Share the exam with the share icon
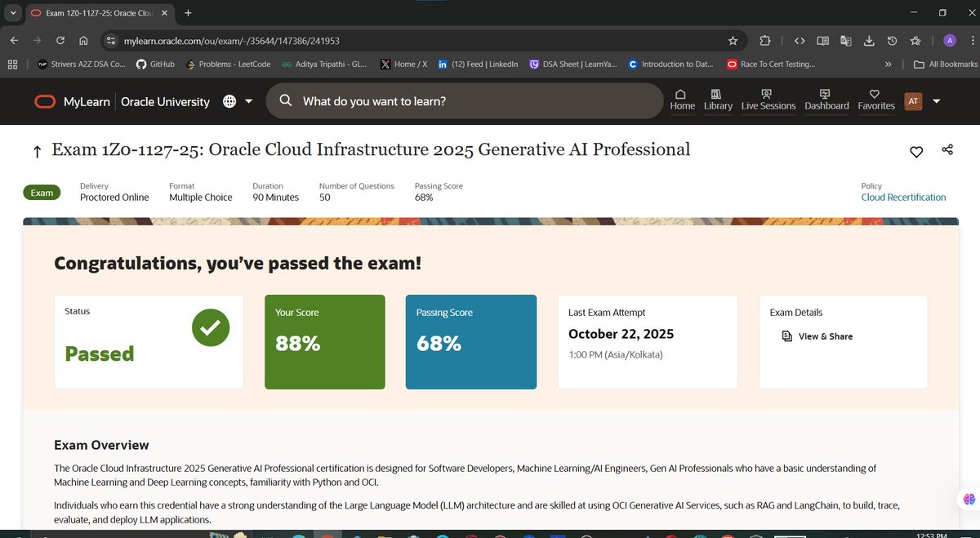 pyautogui.click(x=947, y=150)
